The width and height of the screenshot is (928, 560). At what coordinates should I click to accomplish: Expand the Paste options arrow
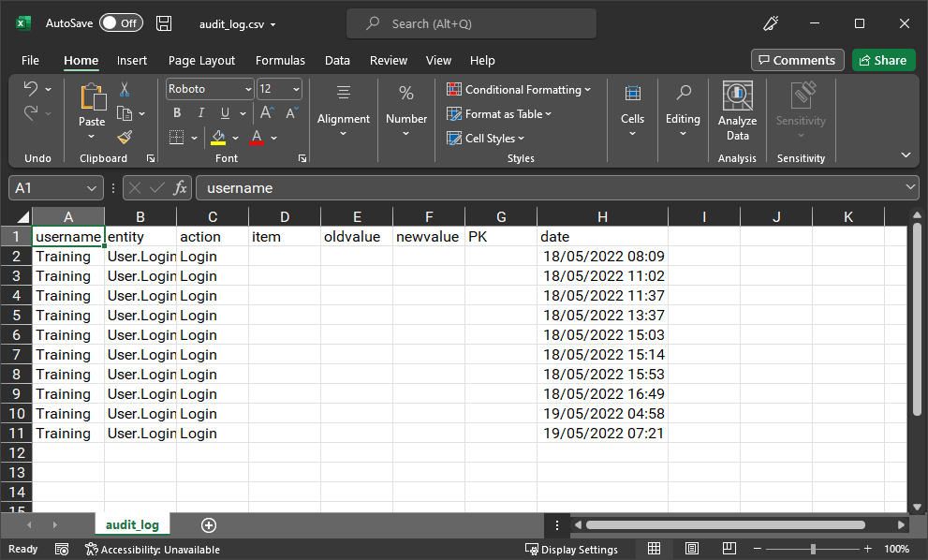coord(91,137)
